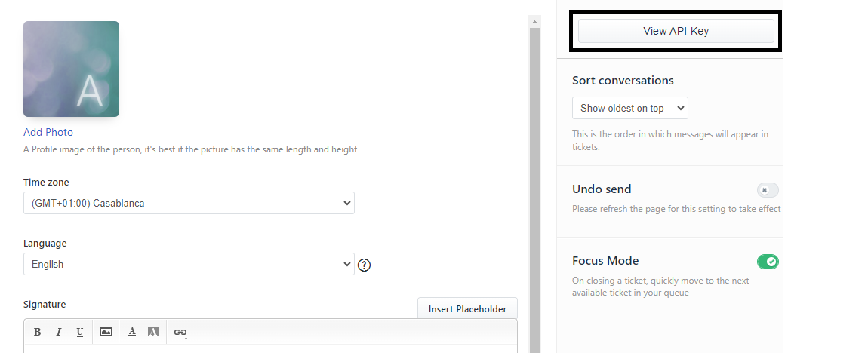Toggle bold in the signature editor
This screenshot has height=356, width=868.
pos(38,332)
